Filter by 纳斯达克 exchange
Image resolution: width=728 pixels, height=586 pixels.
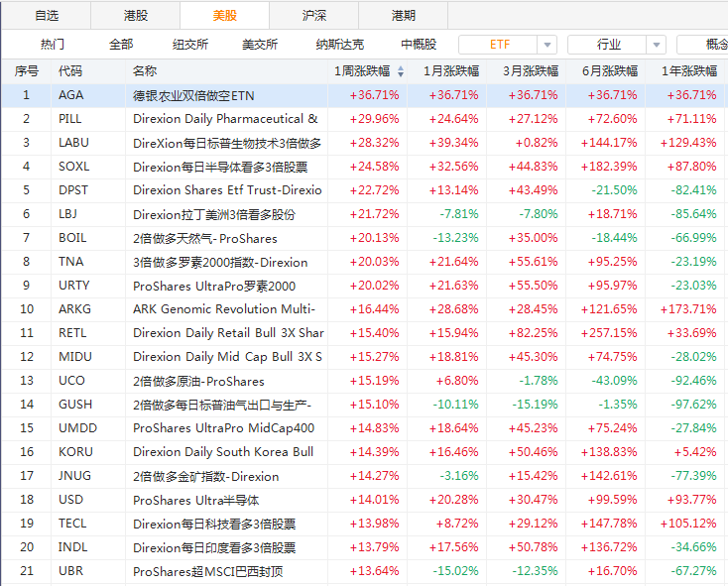(x=340, y=45)
